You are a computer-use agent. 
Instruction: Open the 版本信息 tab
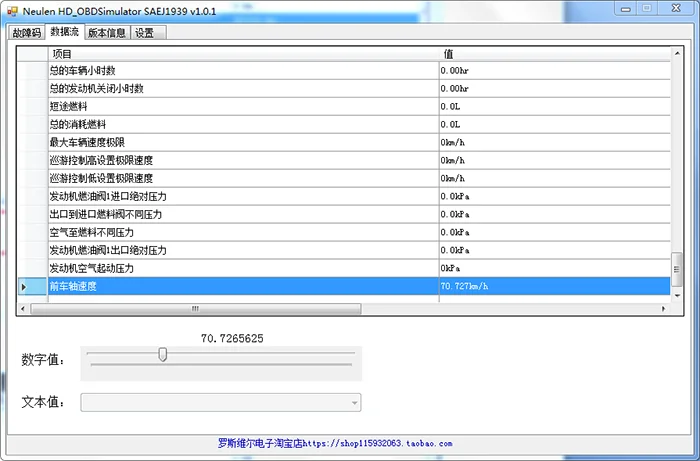click(107, 33)
